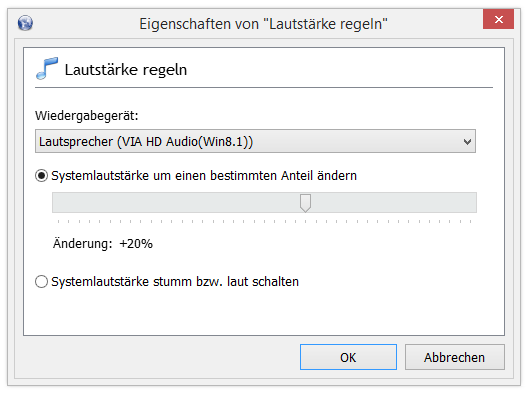Viewport: 529px width, 394px height.
Task: Click the 'Änderung: +20%' value text
Action: point(103,244)
